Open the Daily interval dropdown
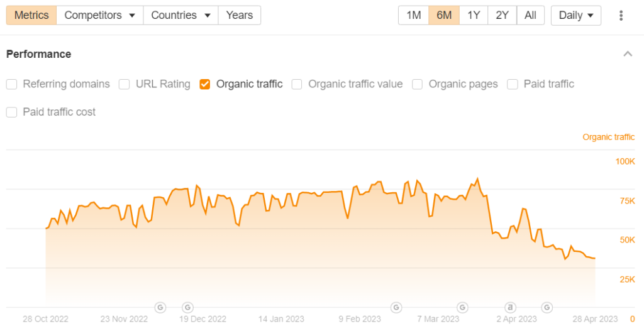644x331 pixels. pyautogui.click(x=575, y=15)
